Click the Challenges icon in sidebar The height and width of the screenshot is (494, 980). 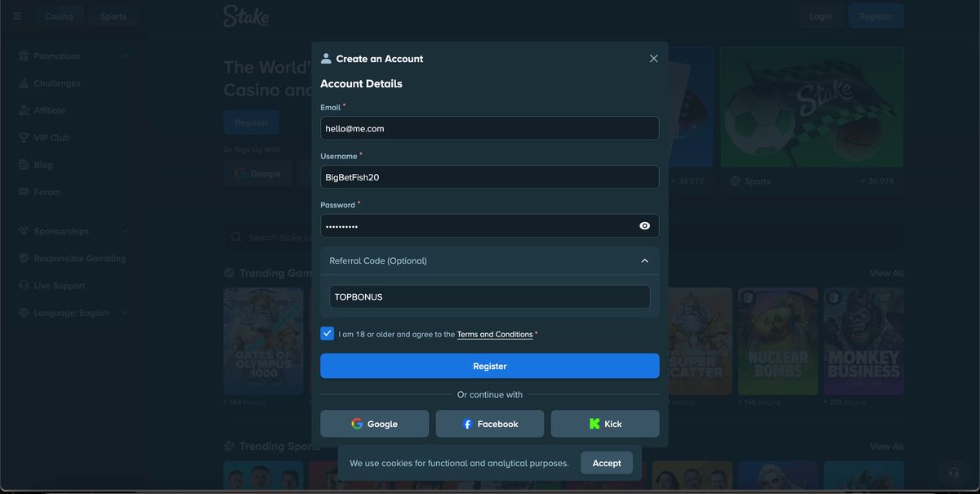24,83
